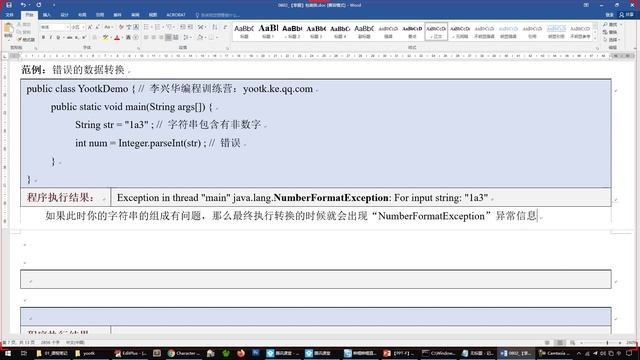Redo the last action
The height and width of the screenshot is (360, 640).
(39, 5)
